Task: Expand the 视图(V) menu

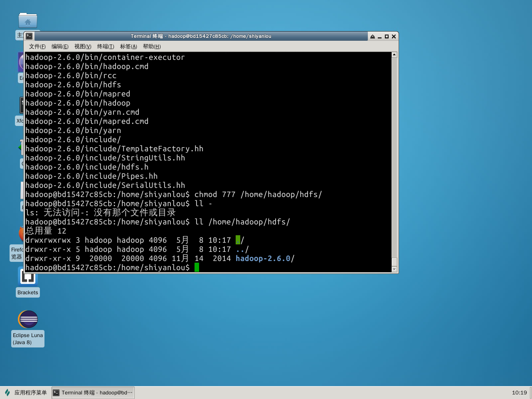Action: (x=83, y=47)
